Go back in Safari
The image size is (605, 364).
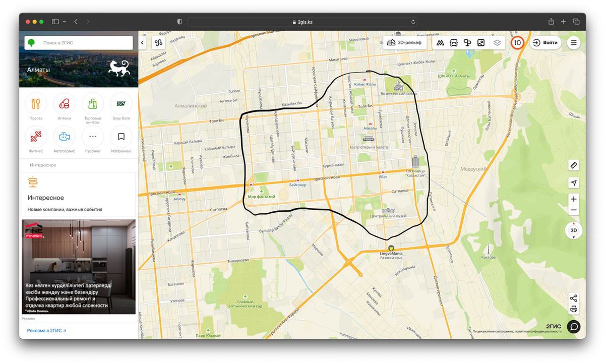click(x=76, y=22)
